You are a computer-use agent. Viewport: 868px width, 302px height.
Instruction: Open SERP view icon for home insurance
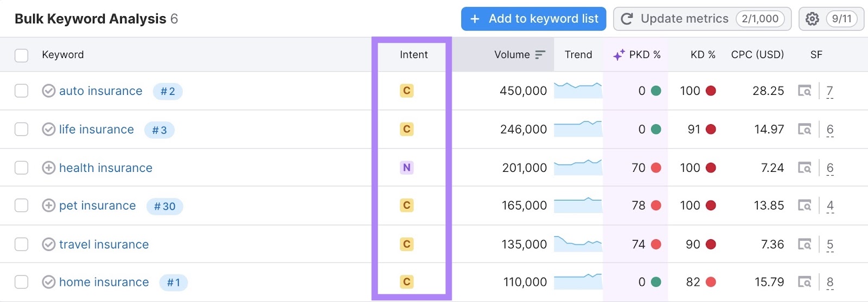pyautogui.click(x=804, y=282)
